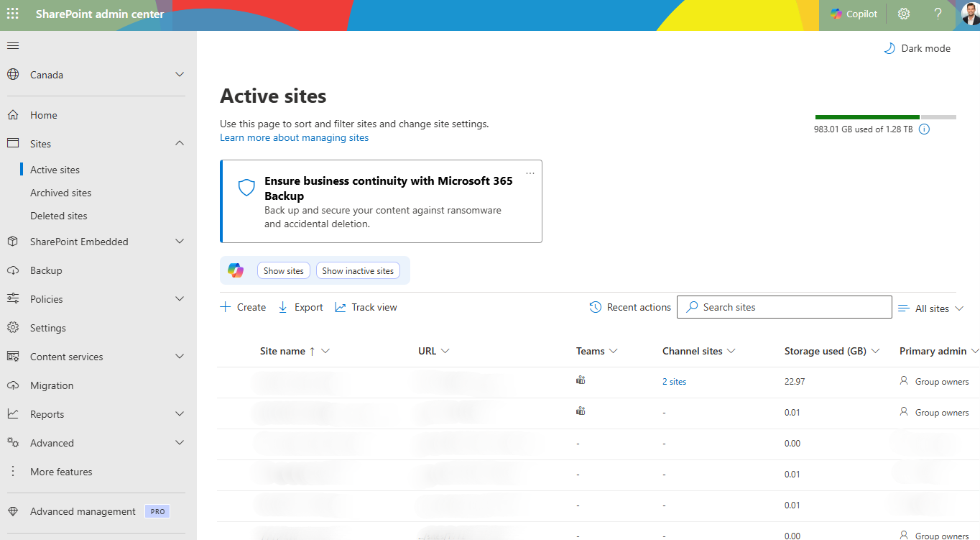
Task: Export the sites list
Action: [300, 307]
